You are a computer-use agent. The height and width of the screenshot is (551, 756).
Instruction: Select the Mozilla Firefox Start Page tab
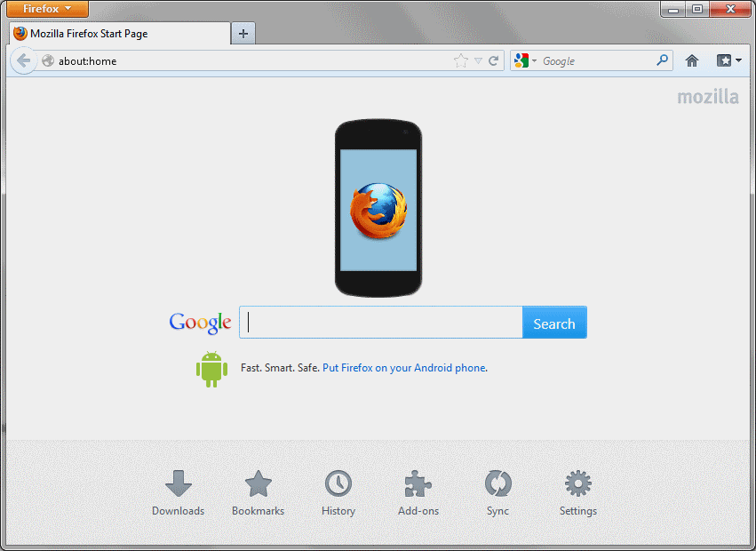pyautogui.click(x=120, y=34)
